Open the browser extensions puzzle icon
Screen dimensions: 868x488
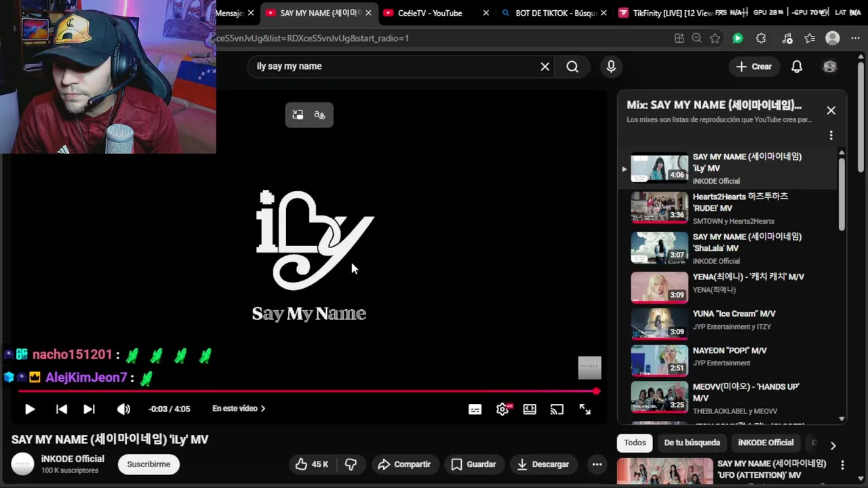tap(761, 39)
